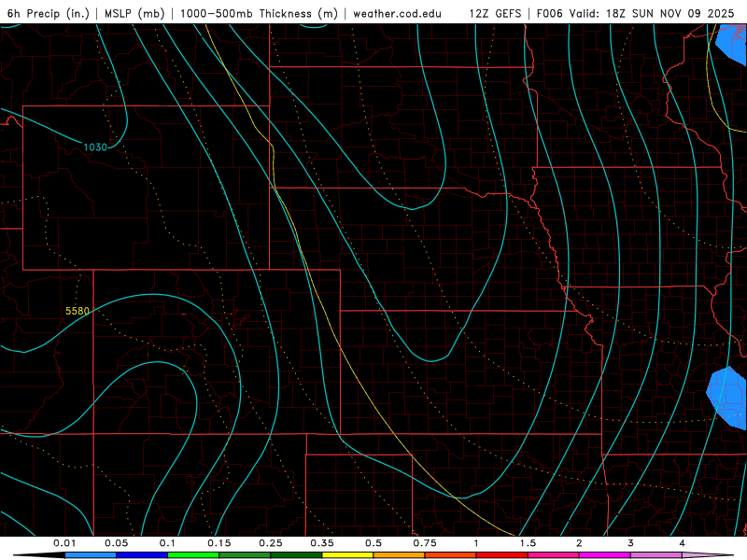Click the 0.25 colorbar tick label
This screenshot has width=747, height=560.
271,543
